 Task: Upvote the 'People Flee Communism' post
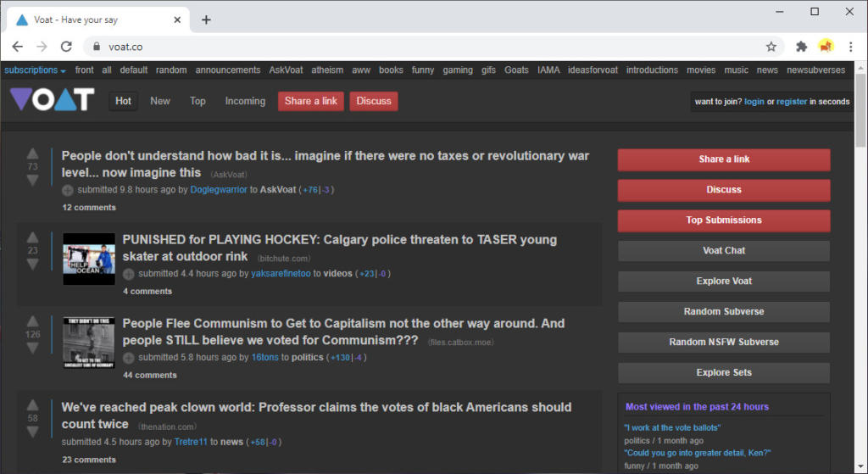coord(33,321)
